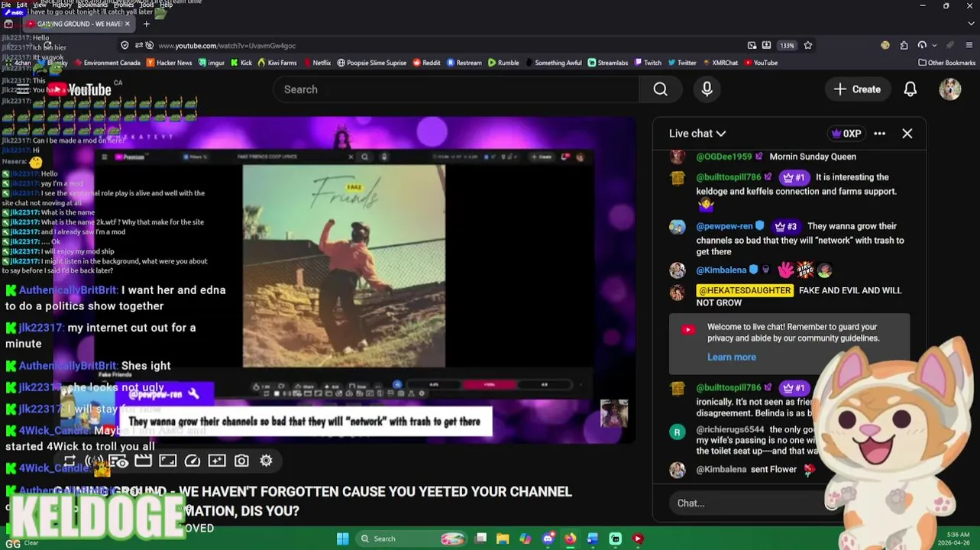This screenshot has height=550, width=980.
Task: Click the sparkle enhance icon in overlay toolbar
Action: click(x=217, y=461)
